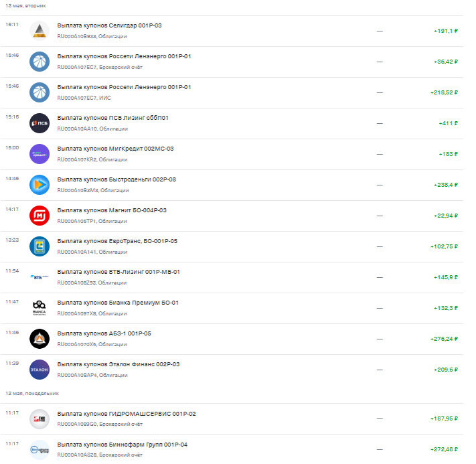Open Выплата купонов ВТБ-Лизинг 001Р-МБ-01
476x464 pixels.
(x=232, y=278)
